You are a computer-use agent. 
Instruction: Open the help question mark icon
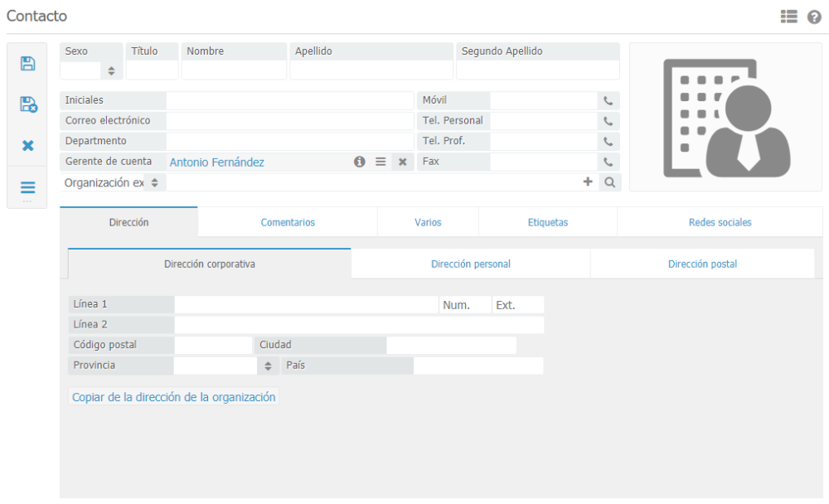tap(814, 17)
